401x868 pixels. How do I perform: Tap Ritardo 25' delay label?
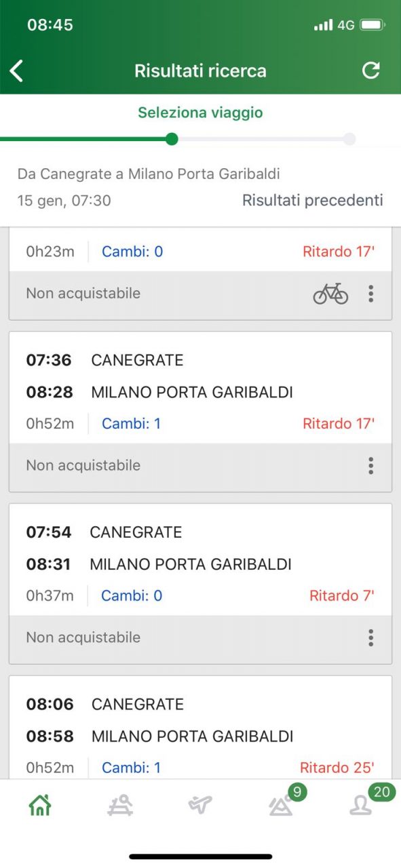click(x=337, y=768)
